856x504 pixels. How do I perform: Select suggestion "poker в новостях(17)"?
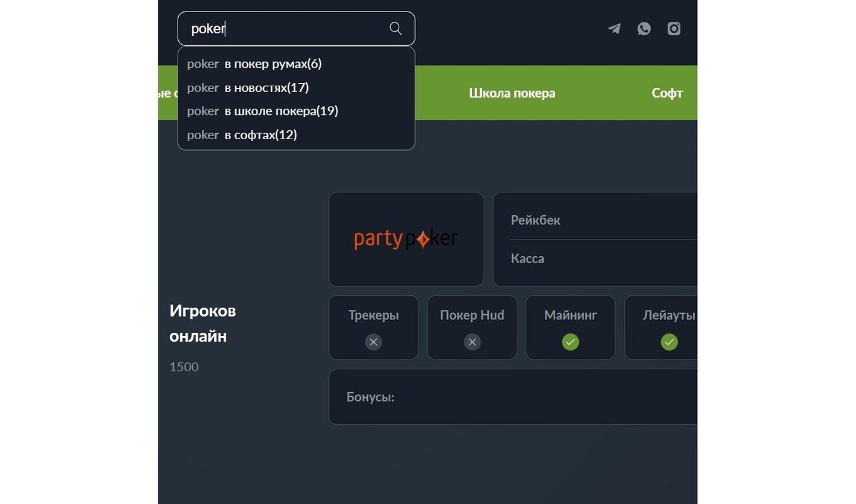(x=248, y=88)
